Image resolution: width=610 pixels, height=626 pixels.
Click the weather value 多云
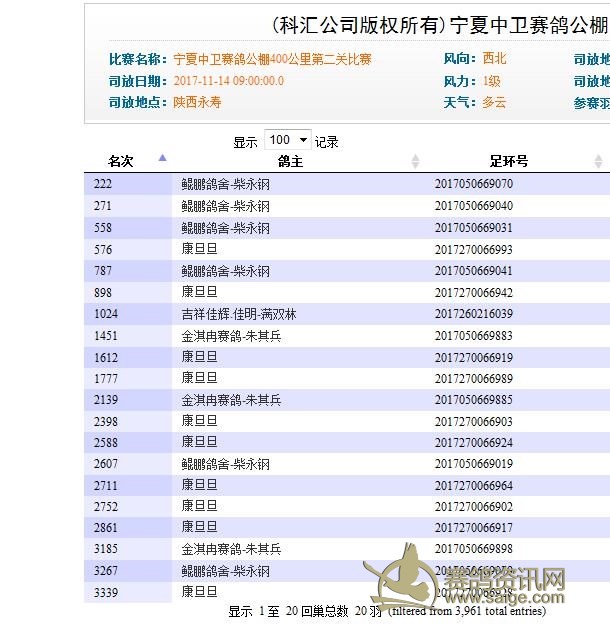(494, 102)
